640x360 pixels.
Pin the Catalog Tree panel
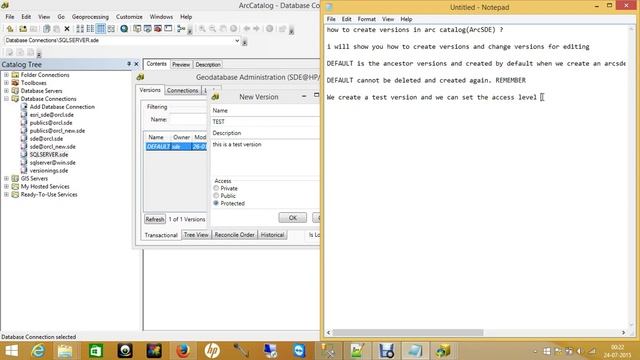pos(129,64)
